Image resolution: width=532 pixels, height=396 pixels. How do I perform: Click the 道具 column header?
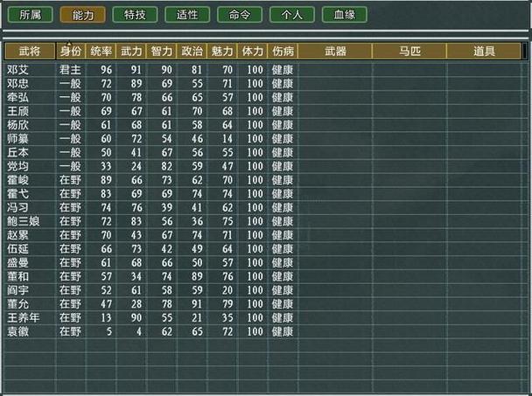pos(485,52)
